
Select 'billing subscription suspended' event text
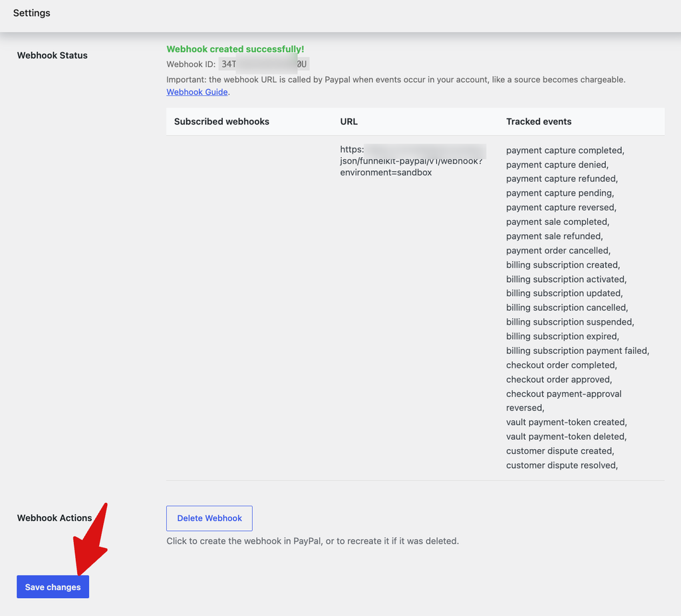(x=570, y=321)
